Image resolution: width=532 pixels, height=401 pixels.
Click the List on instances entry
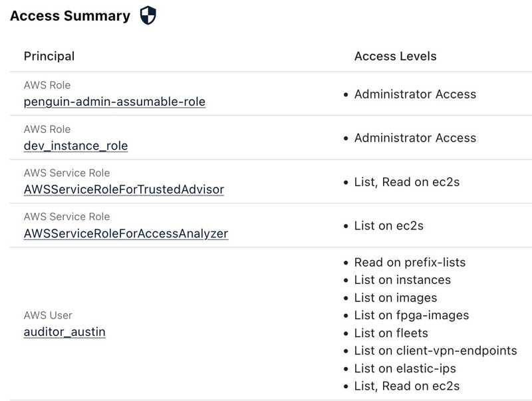tap(402, 280)
